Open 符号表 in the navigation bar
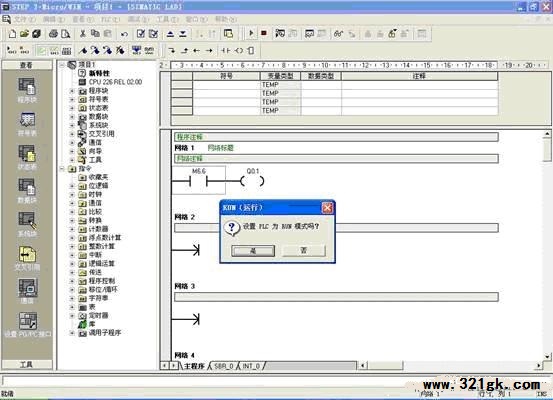 coord(27,124)
